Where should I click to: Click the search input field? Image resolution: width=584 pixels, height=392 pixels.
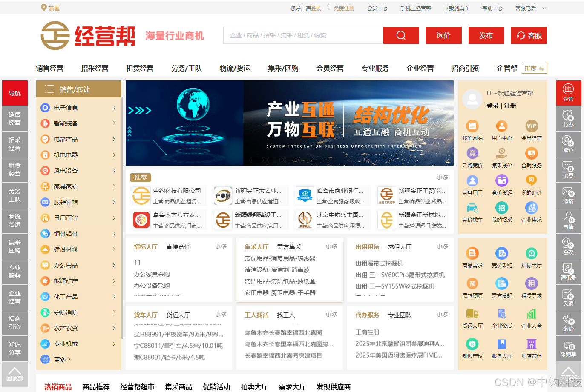[303, 35]
